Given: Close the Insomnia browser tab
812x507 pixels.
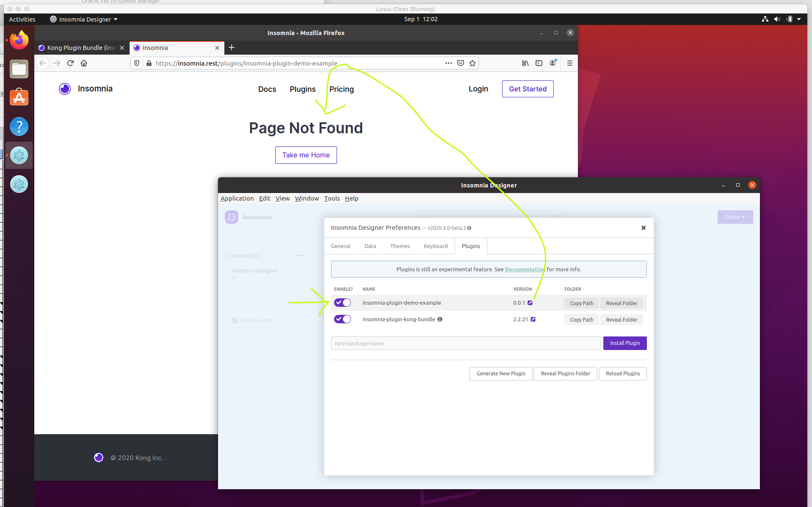Looking at the screenshot, I should point(217,48).
